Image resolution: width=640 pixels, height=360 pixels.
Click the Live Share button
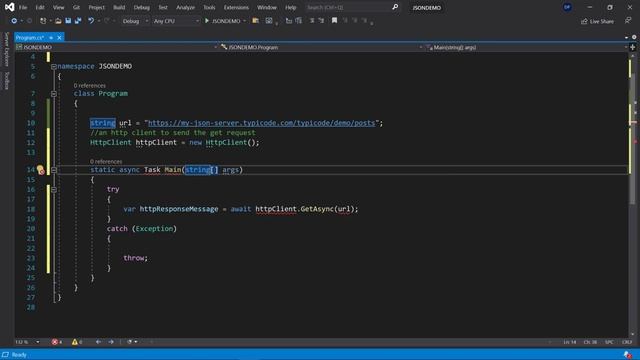(598, 21)
